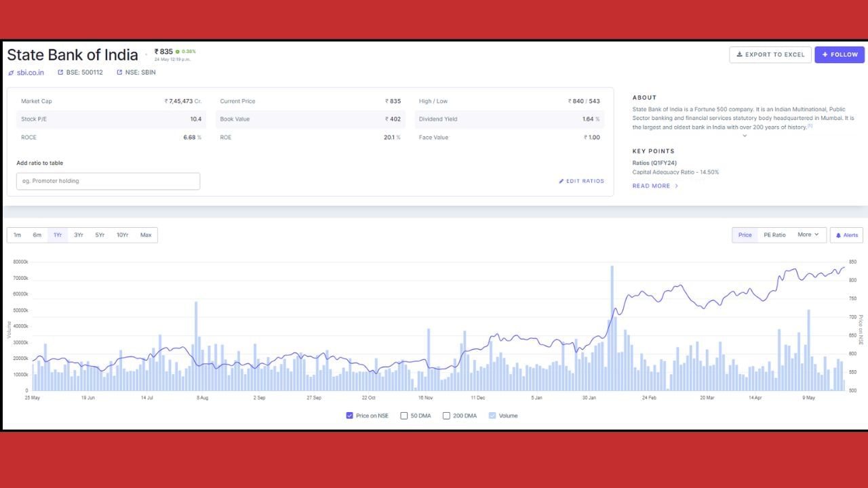Click the State Bank of India heading
868x488 pixels.
tap(73, 55)
